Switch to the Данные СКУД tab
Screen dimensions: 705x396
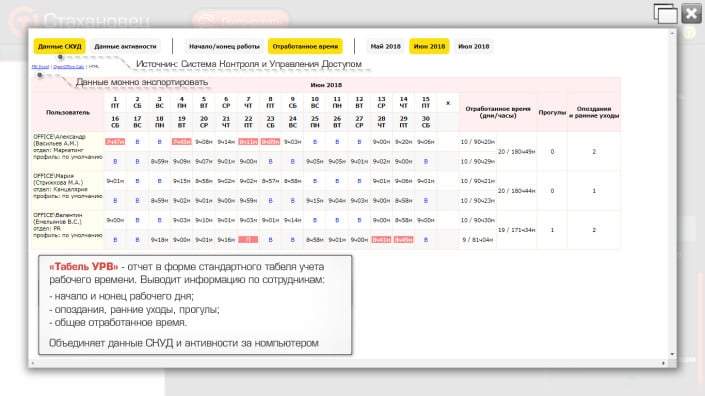[59, 46]
